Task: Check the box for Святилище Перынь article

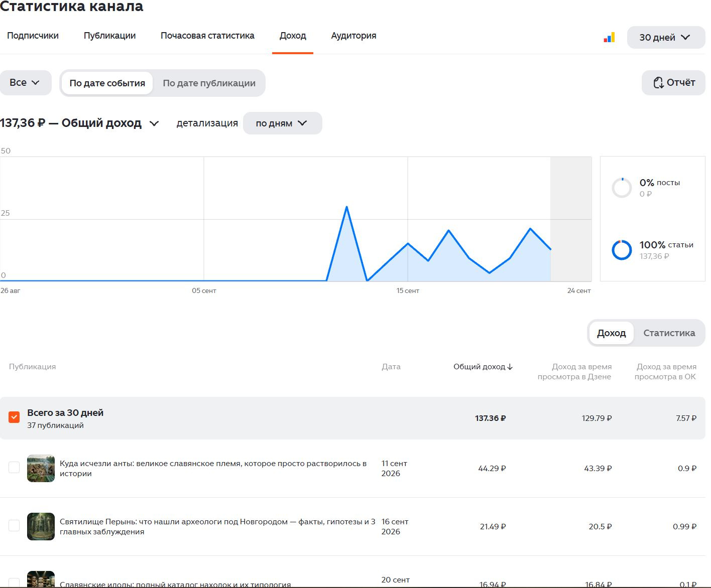Action: (14, 525)
